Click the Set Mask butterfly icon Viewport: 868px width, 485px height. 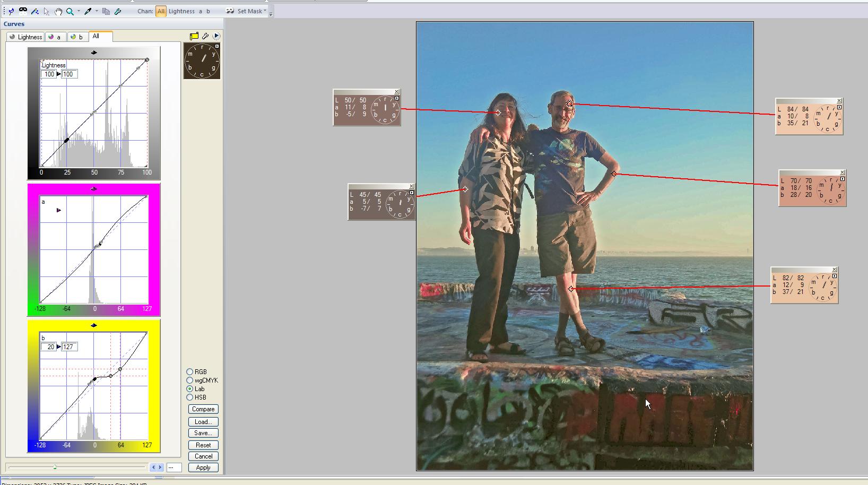pyautogui.click(x=230, y=11)
